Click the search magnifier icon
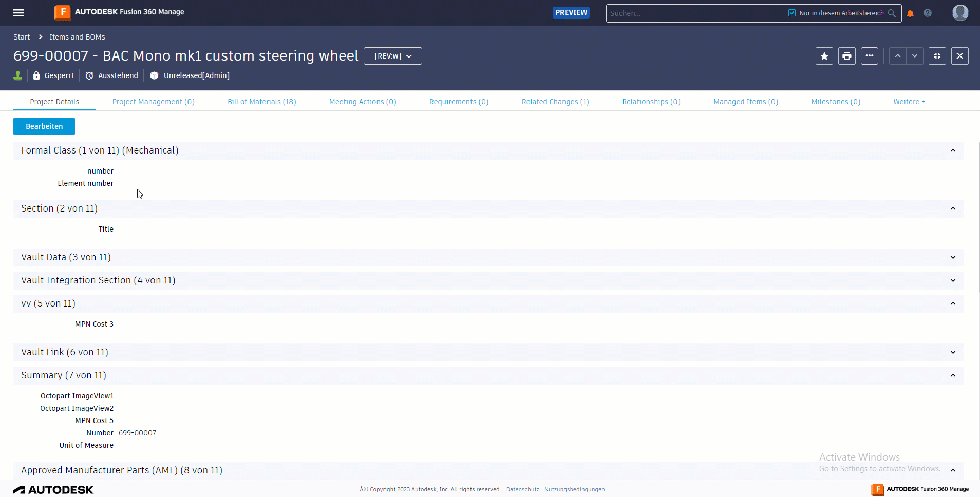 click(892, 13)
